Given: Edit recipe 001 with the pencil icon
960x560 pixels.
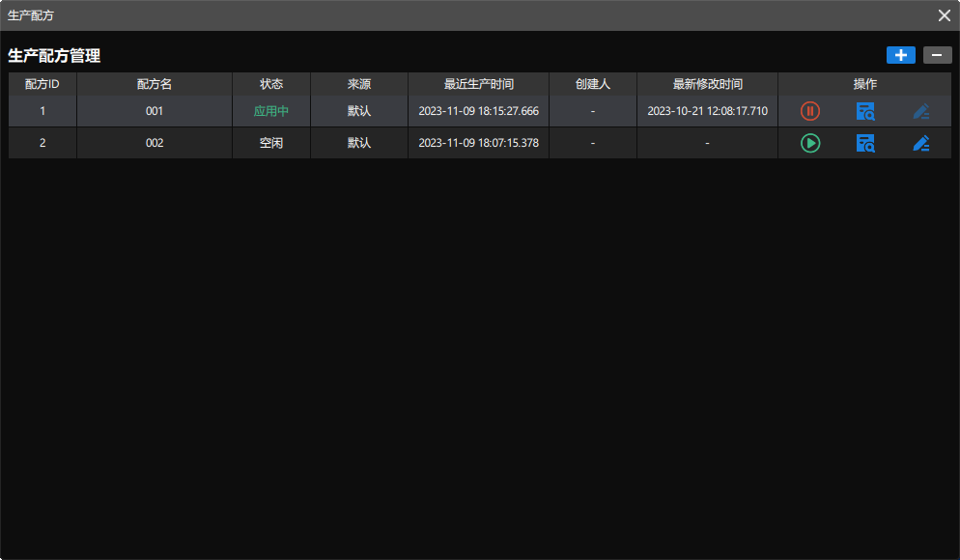Looking at the screenshot, I should (x=920, y=110).
